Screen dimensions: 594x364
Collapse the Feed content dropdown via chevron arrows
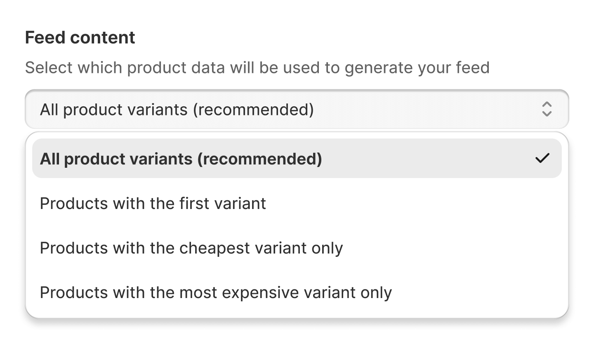pyautogui.click(x=547, y=109)
